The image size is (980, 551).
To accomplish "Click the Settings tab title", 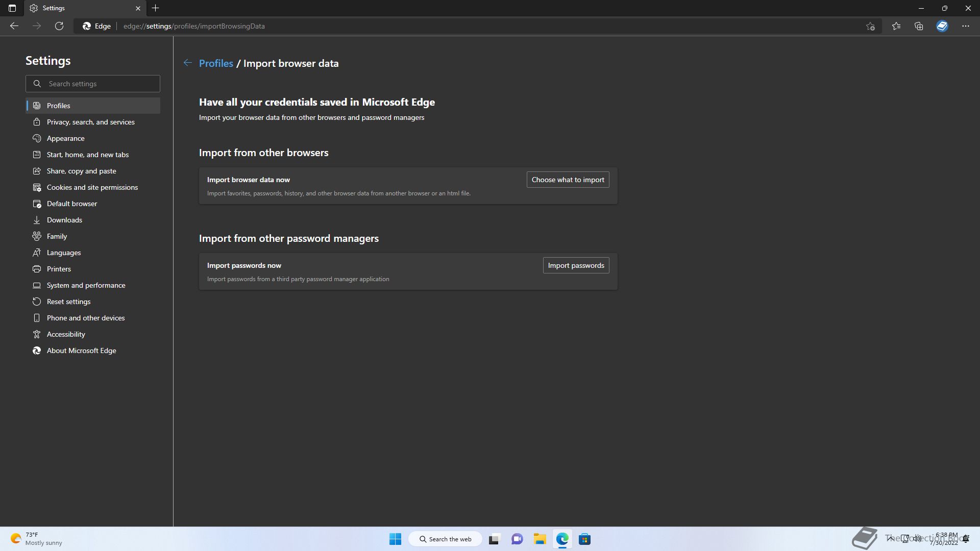I will (54, 8).
